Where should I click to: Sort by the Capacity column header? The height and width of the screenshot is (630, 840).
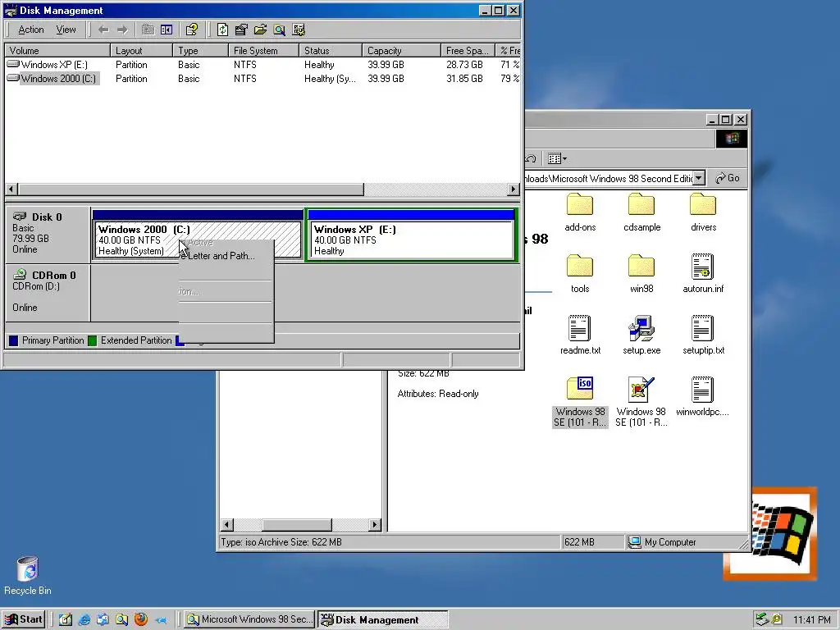click(401, 50)
